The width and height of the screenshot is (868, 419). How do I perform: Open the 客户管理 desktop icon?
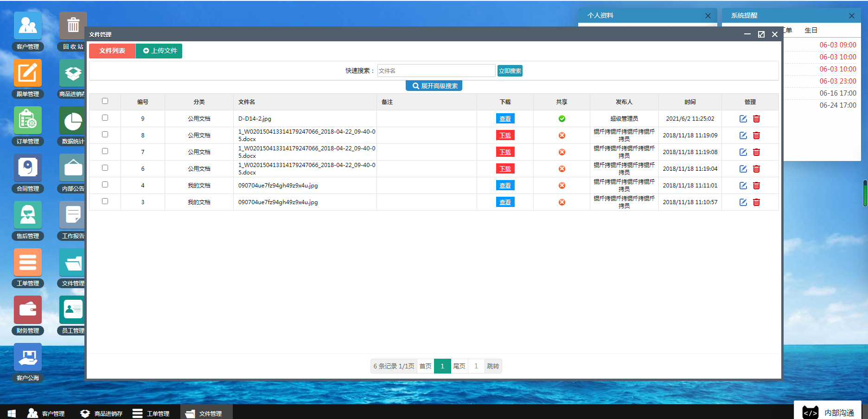[x=28, y=26]
